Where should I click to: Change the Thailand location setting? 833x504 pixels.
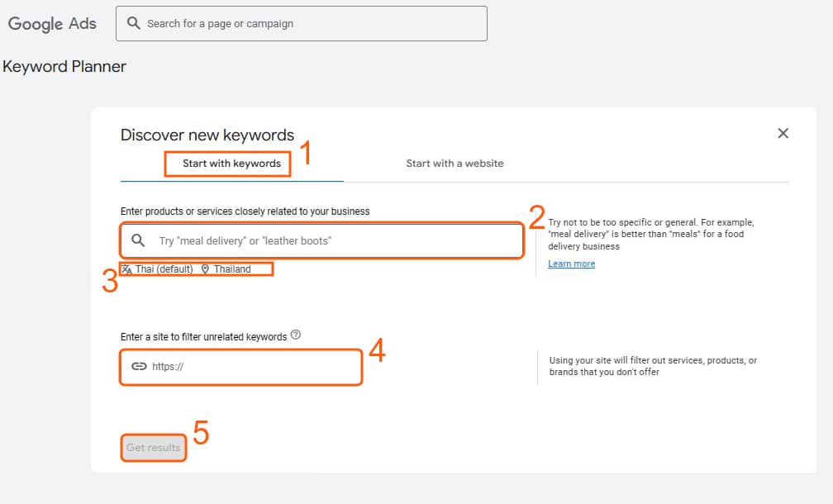tap(232, 269)
